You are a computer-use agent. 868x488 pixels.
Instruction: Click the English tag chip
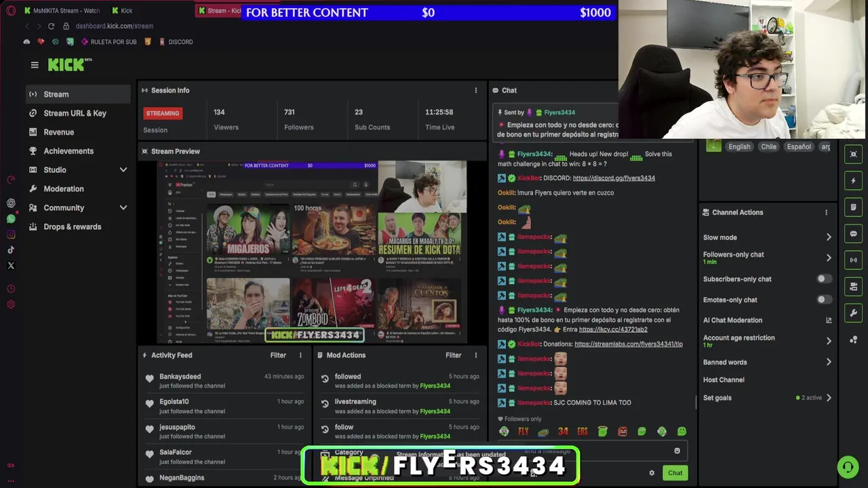pos(739,146)
